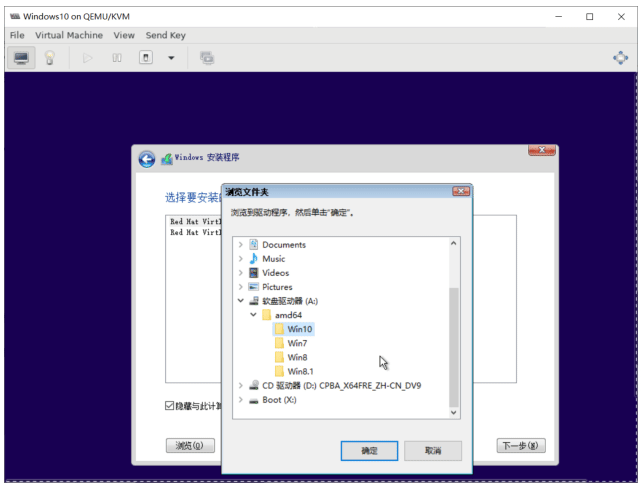The height and width of the screenshot is (488, 643).
Task: Open the shutdown options dropdown arrow
Action: [171, 58]
